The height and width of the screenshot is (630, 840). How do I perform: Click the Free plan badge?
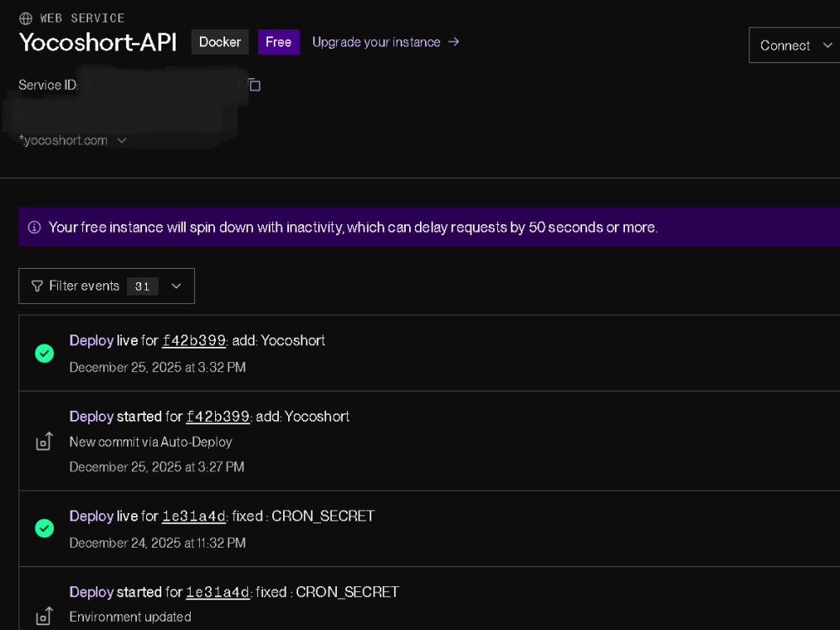279,42
